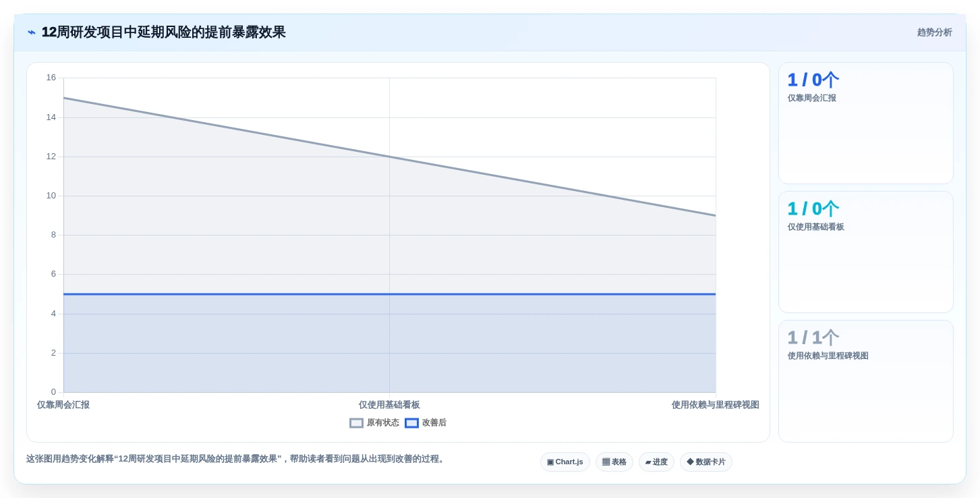Click the description text below the chart
Screen dimensions: 980x498
[237, 459]
